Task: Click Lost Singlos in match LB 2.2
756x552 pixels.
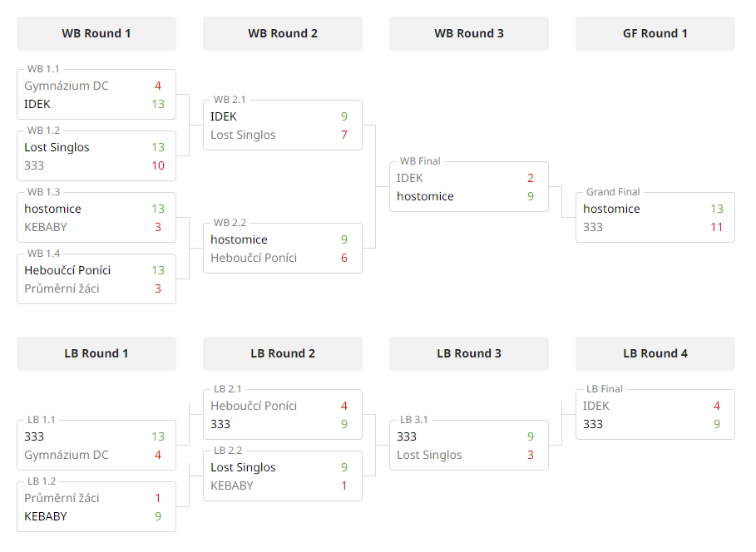Action: pos(243,467)
